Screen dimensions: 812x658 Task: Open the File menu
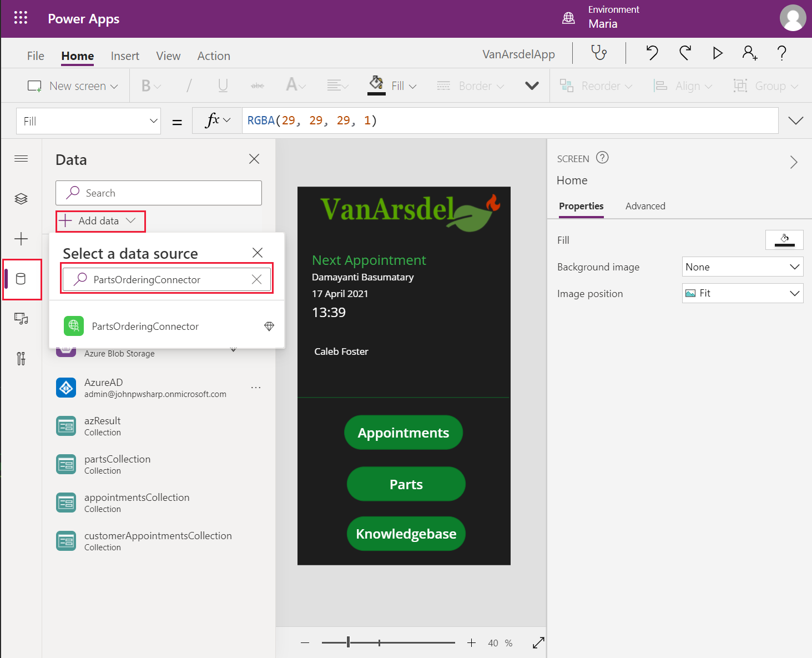[x=36, y=56]
